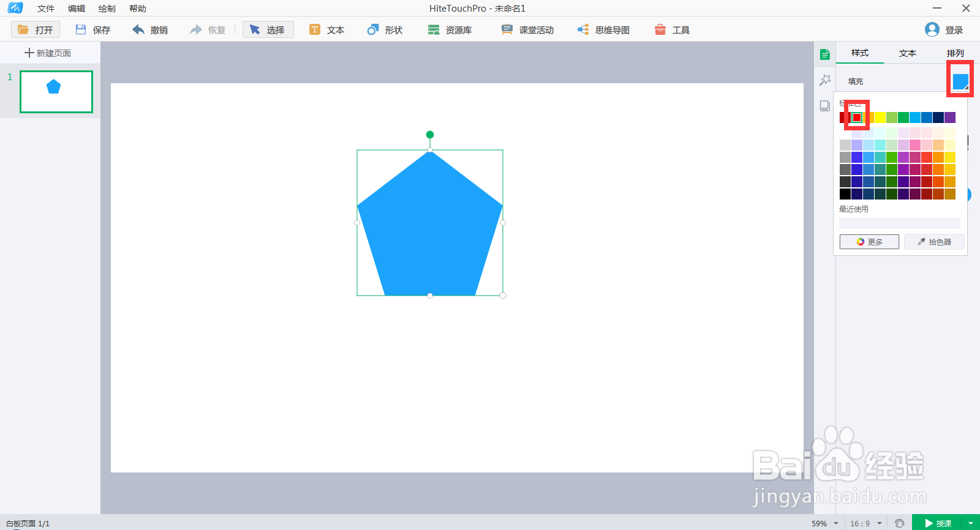Choose the light gray swatch in the palette
Viewport: 980px width, 530px height.
coord(845,145)
